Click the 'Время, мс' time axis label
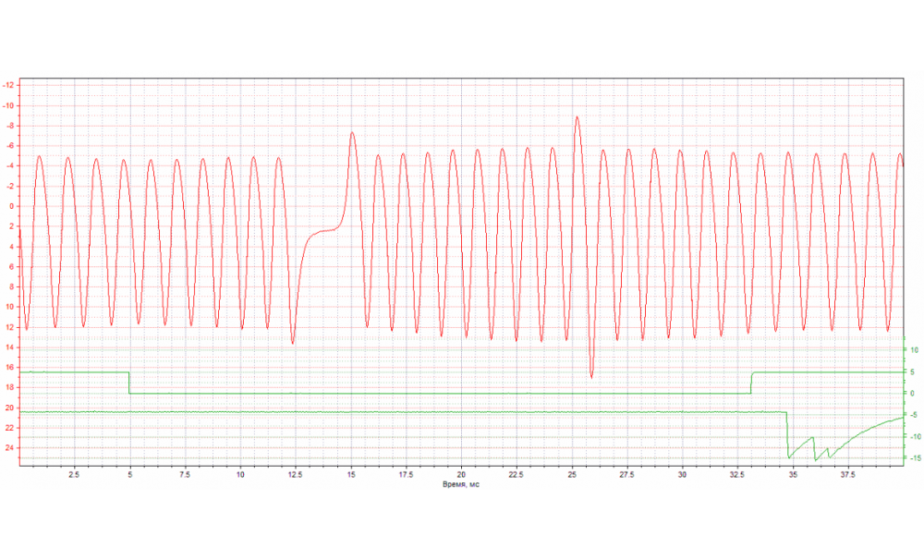The image size is (924, 560). point(460,482)
